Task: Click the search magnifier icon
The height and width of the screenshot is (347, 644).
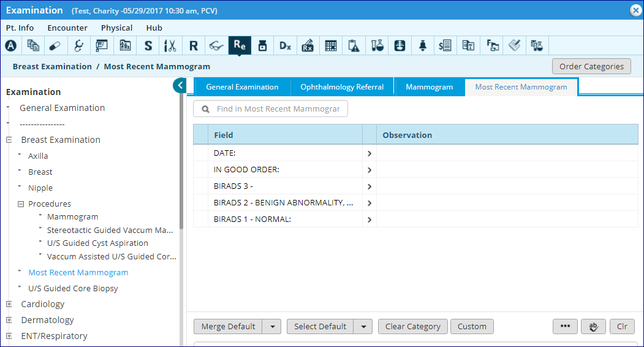Action: tap(205, 109)
